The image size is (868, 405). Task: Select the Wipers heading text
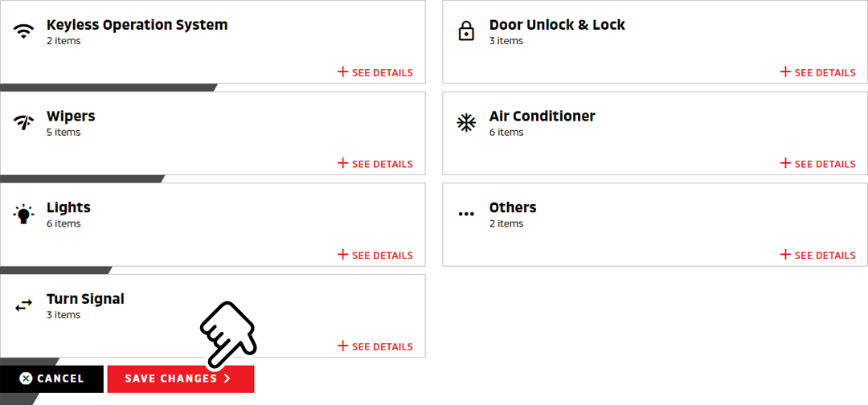[71, 117]
